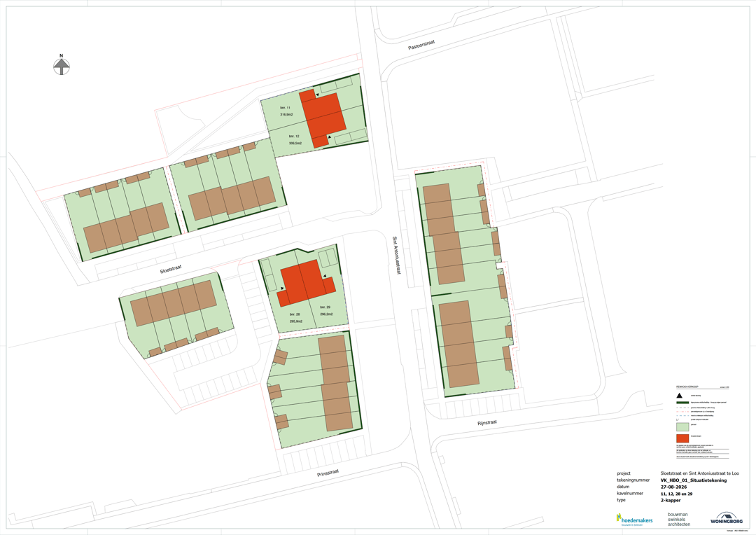This screenshot has height=535, width=756.
Task: Click the Sloetstraat street label
Action: [171, 269]
